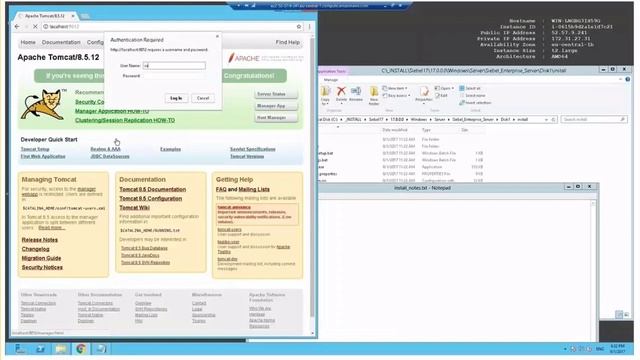640x360 pixels.
Task: Open the Servlet Specifications link
Action: tap(253, 149)
